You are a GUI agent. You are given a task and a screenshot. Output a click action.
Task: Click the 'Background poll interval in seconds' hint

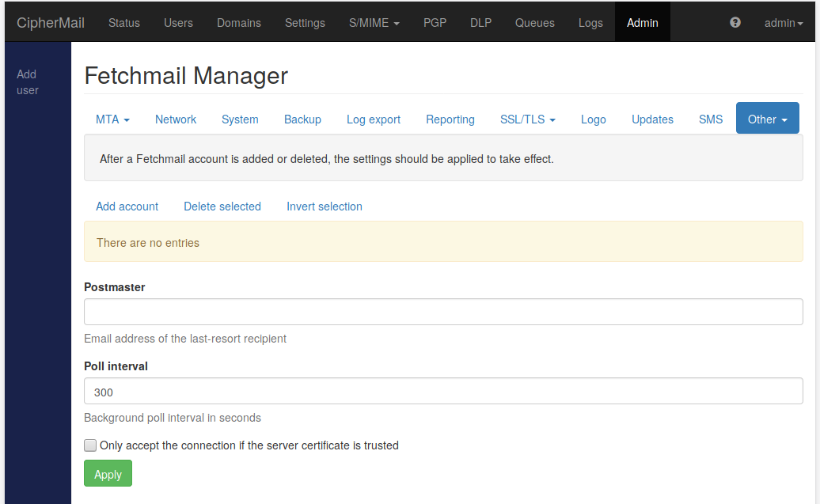pos(173,418)
